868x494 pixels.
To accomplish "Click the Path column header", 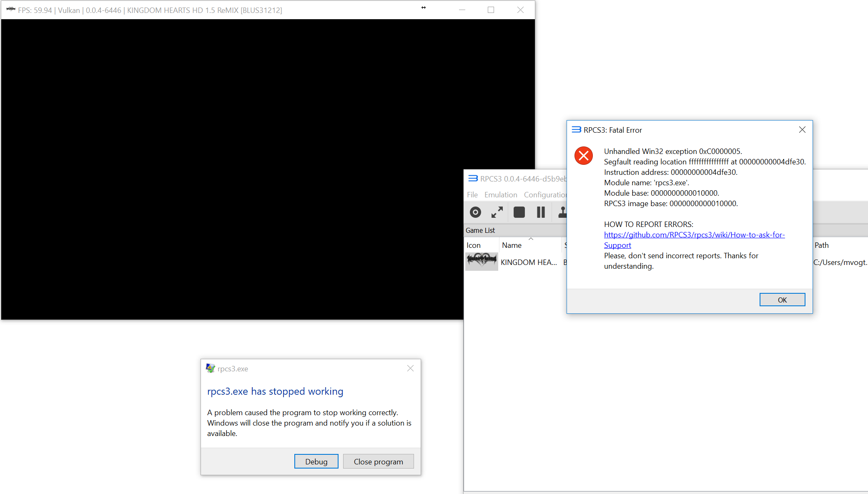I will tap(821, 245).
